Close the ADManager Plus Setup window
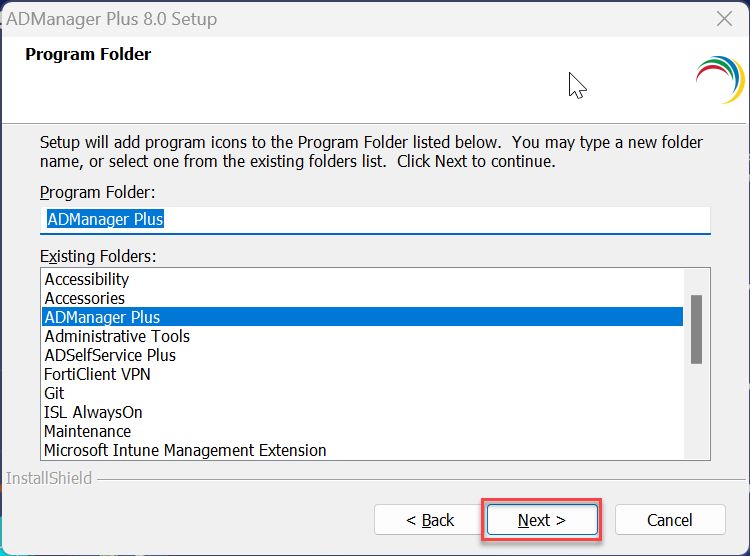 724,19
